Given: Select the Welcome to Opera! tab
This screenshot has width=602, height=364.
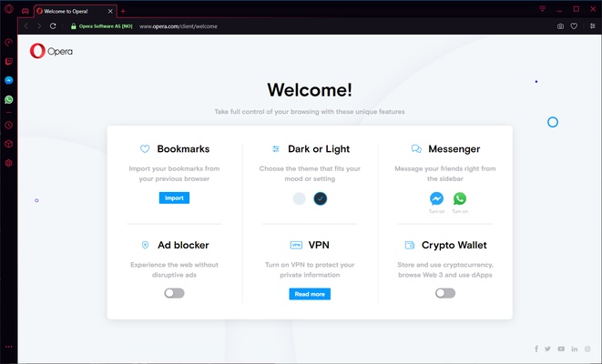Looking at the screenshot, I should point(76,11).
